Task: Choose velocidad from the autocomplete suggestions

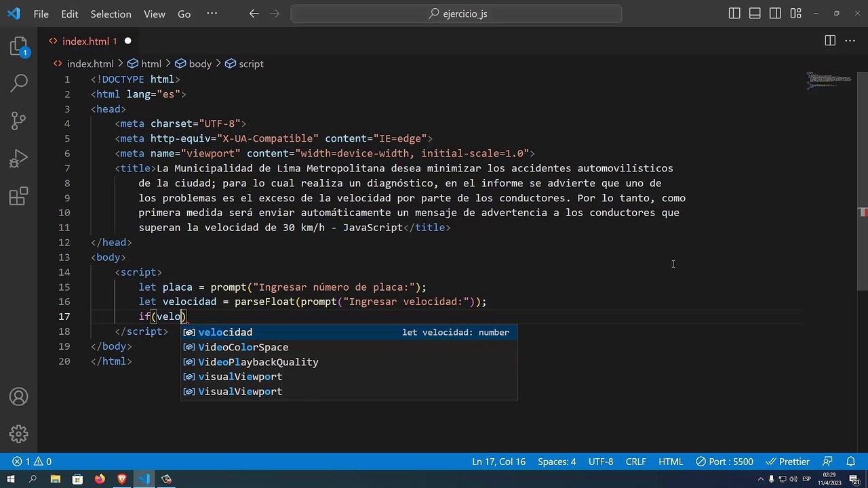Action: [x=225, y=332]
